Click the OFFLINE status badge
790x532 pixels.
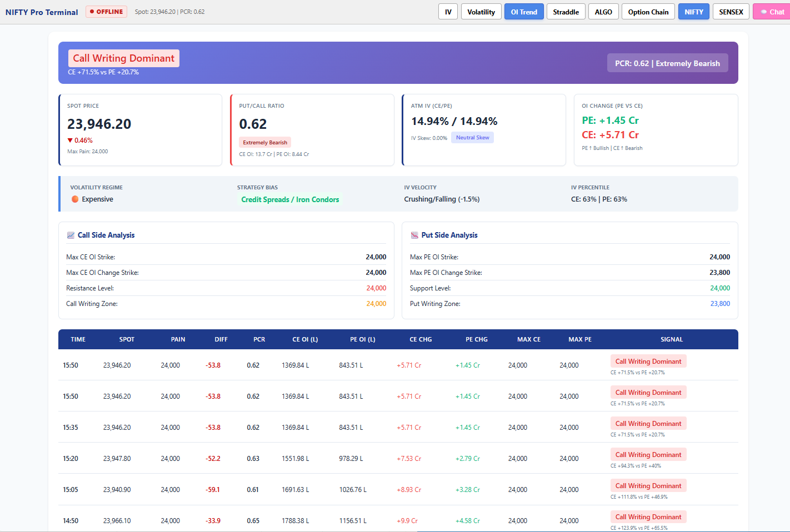click(x=106, y=12)
